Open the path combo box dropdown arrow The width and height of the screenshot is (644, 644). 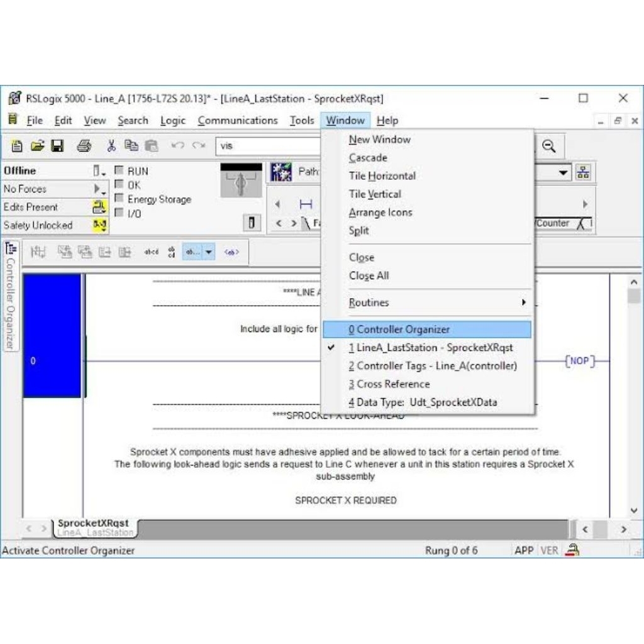coord(563,172)
